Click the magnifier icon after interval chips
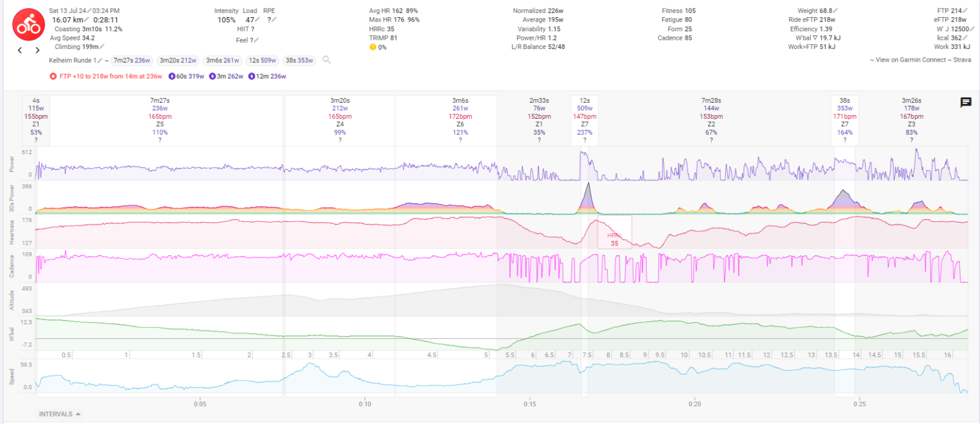The height and width of the screenshot is (424, 980). (x=326, y=60)
